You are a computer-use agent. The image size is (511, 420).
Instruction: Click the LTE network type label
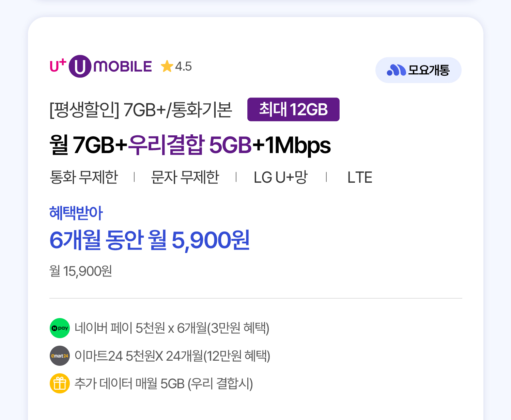point(360,177)
